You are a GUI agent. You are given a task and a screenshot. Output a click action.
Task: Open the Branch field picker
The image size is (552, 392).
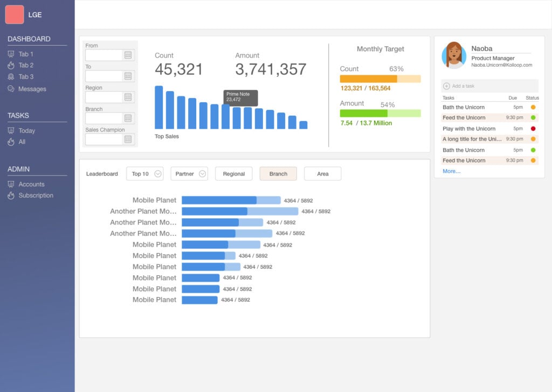click(x=128, y=118)
